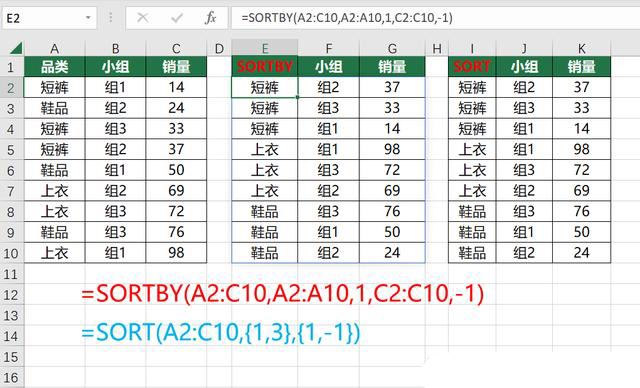Select column C header
Screen dimensions: 640x388
click(x=176, y=49)
